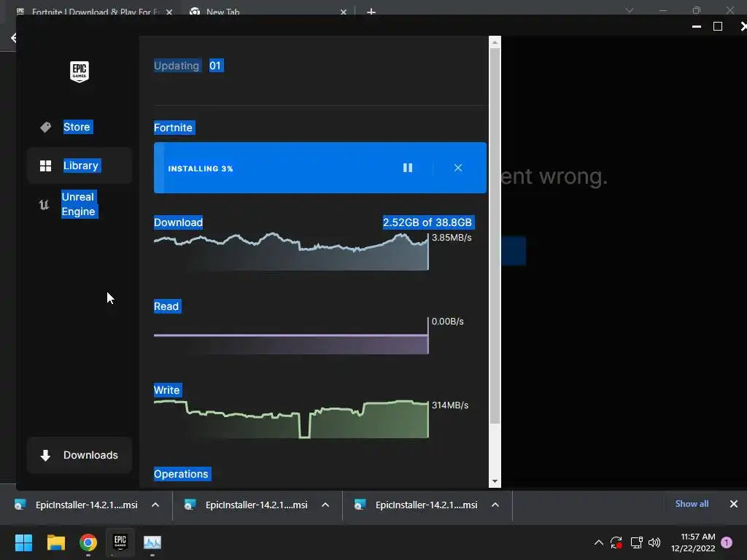Click the downloads panel scrollbar thumb
747x560 pixels.
point(495,236)
